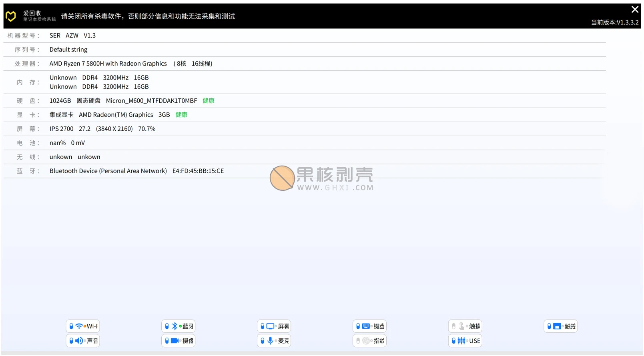Open the touchpad (触控) test
Image resolution: width=644 pixels, height=356 pixels.
pos(561,326)
